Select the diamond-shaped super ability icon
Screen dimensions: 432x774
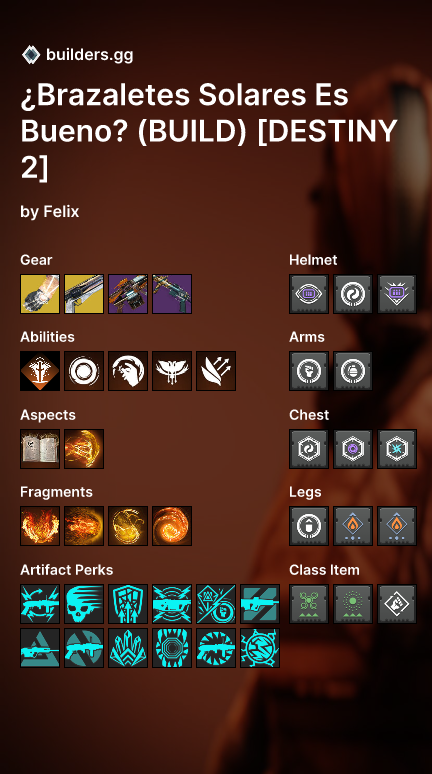(40, 371)
